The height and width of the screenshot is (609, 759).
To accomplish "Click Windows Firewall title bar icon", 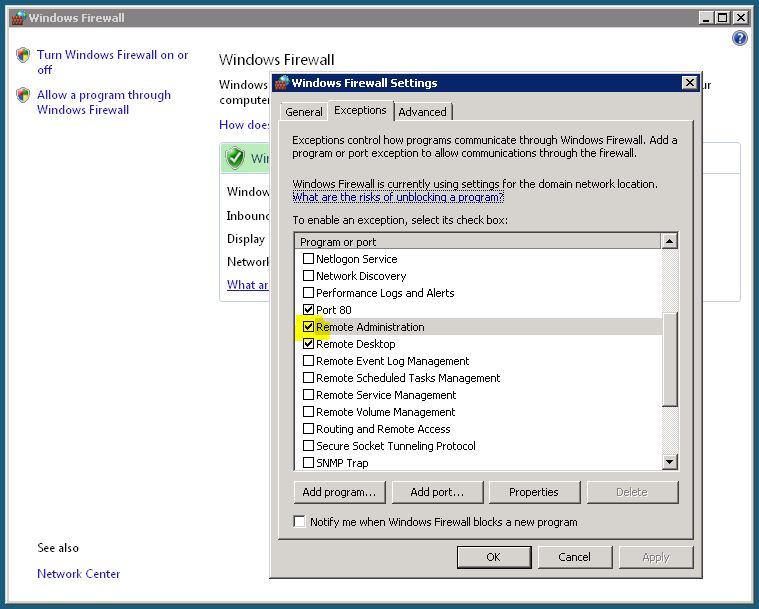I will [x=18, y=18].
